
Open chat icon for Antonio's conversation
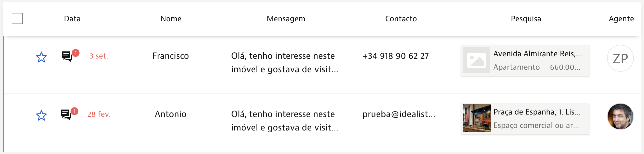(66, 115)
